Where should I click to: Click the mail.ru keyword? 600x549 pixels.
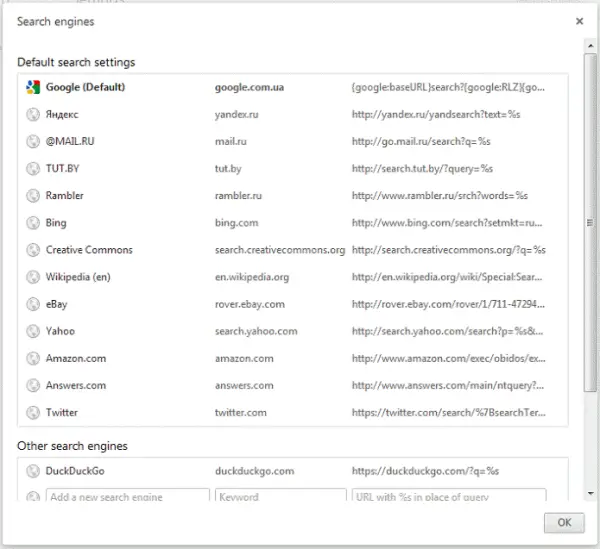231,142
